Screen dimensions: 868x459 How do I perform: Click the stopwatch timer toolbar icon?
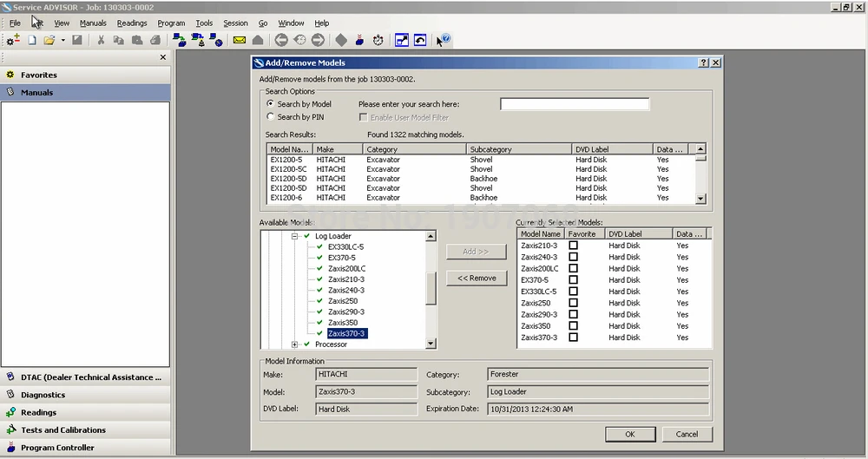378,40
